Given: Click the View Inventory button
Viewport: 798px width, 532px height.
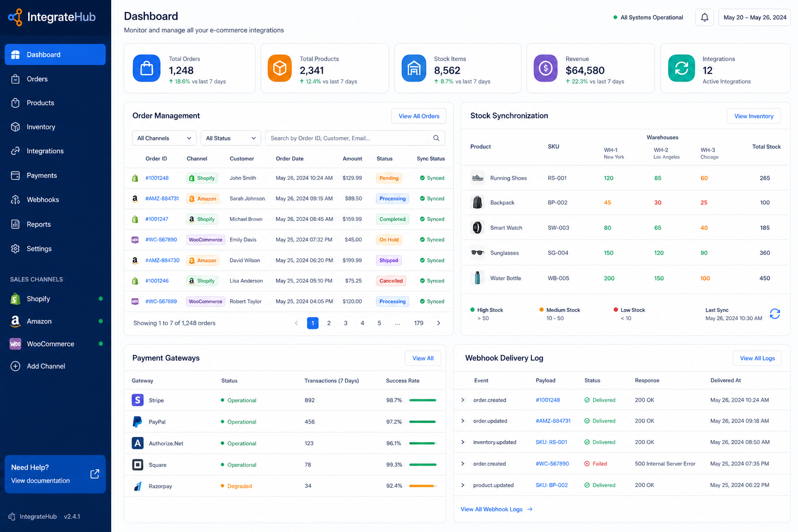Looking at the screenshot, I should coord(754,116).
